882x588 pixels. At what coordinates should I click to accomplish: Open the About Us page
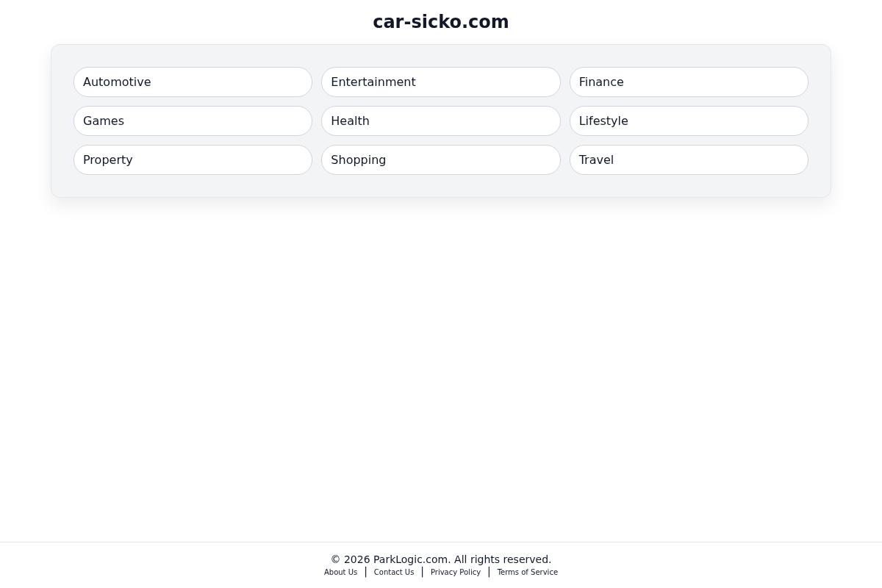340,572
